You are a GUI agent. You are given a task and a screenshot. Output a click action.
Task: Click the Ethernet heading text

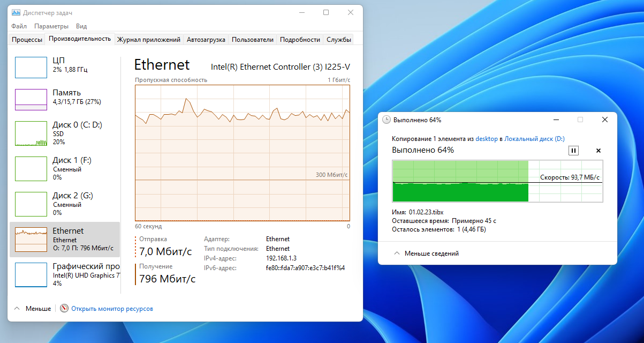(x=162, y=65)
